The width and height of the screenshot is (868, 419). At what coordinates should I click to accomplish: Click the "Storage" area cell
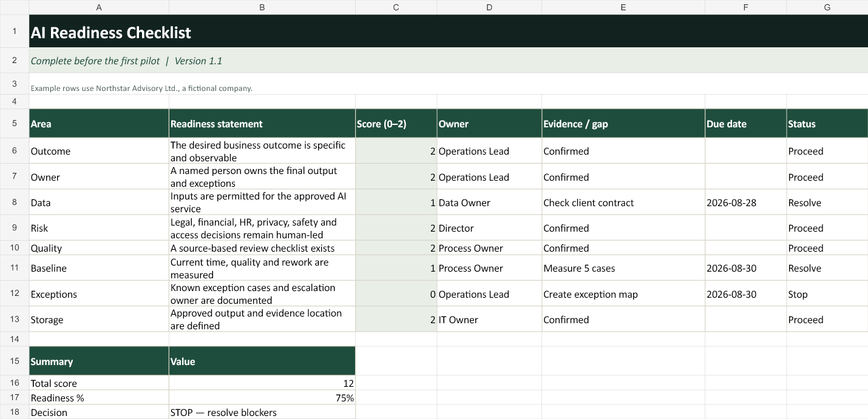(x=99, y=320)
